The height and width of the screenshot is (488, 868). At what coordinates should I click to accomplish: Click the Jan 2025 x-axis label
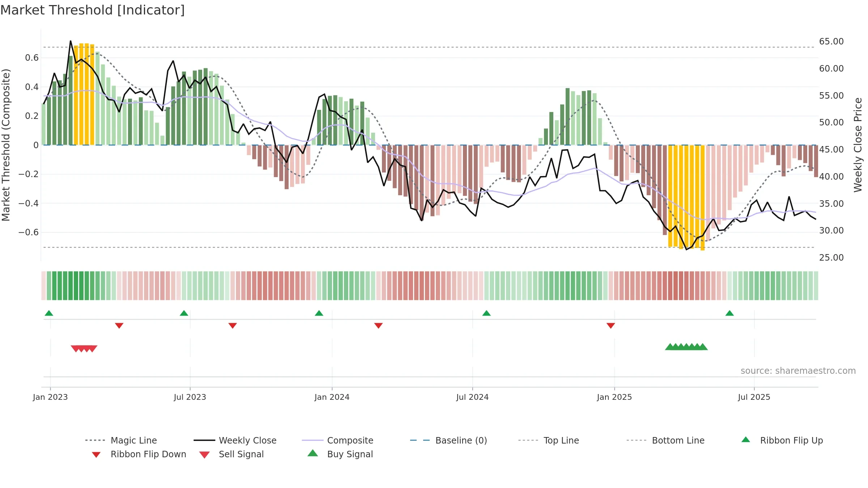614,397
